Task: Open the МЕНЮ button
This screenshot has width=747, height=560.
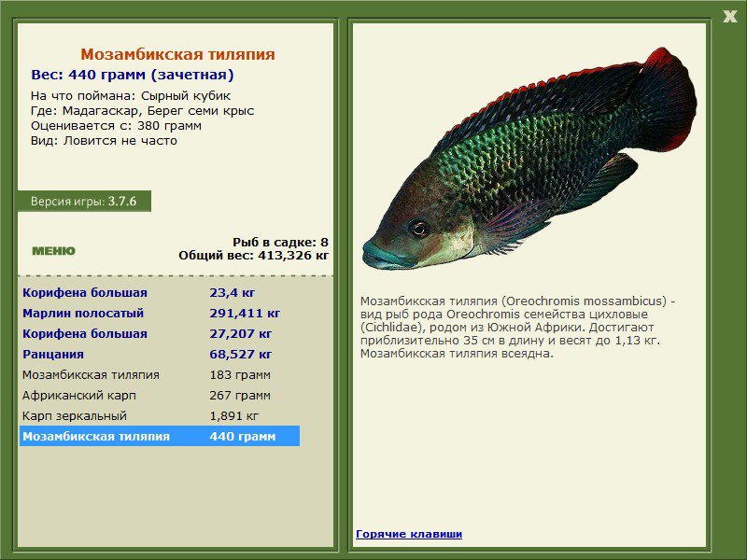Action: click(53, 251)
